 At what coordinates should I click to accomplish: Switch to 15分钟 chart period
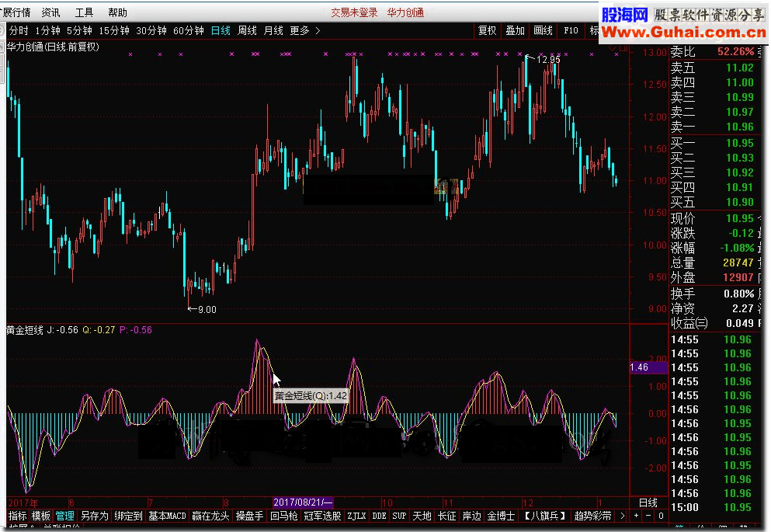(114, 30)
